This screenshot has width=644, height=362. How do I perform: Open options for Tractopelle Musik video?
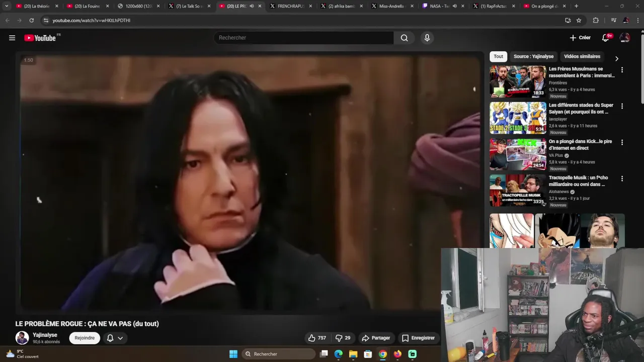click(622, 178)
